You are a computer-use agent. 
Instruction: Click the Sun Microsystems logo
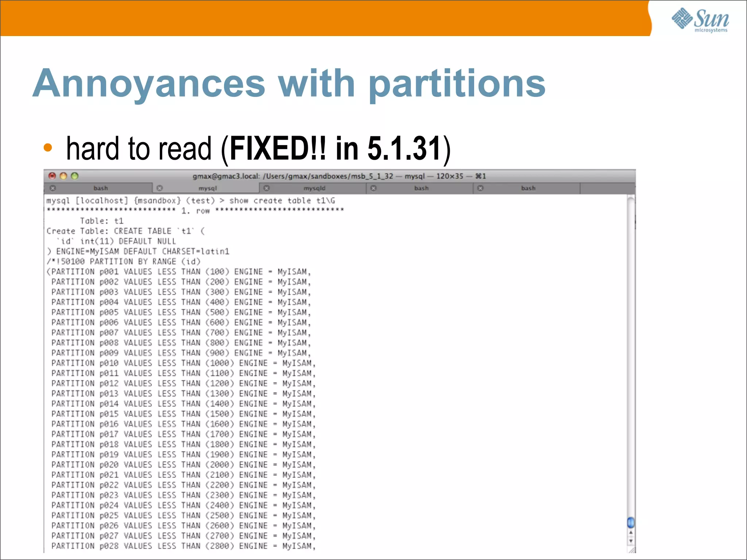(700, 20)
